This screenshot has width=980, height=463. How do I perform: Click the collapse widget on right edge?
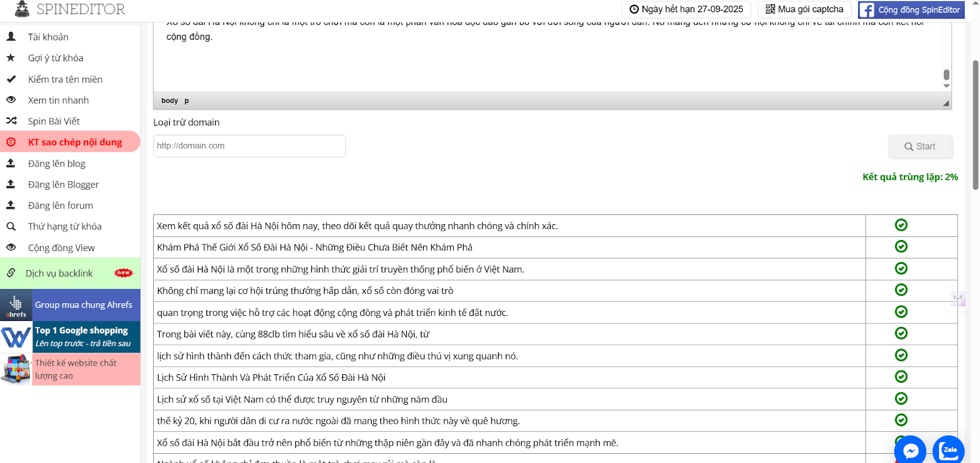pyautogui.click(x=958, y=298)
